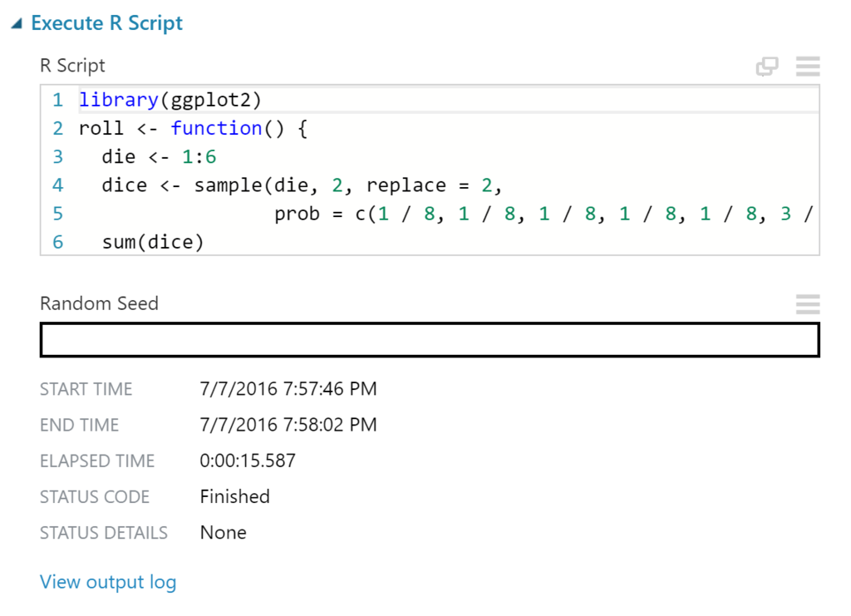This screenshot has width=851, height=616.
Task: Open the R Script options menu icon
Action: (x=808, y=67)
